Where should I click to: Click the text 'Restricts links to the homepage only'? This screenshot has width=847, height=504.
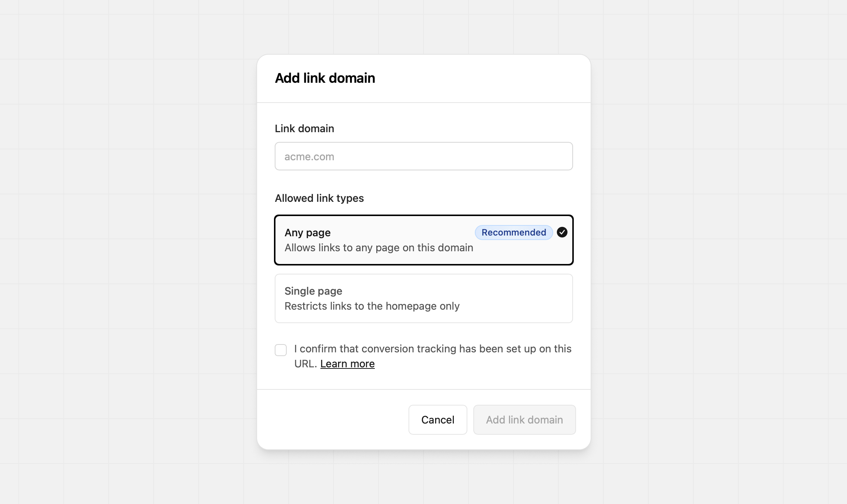(372, 306)
